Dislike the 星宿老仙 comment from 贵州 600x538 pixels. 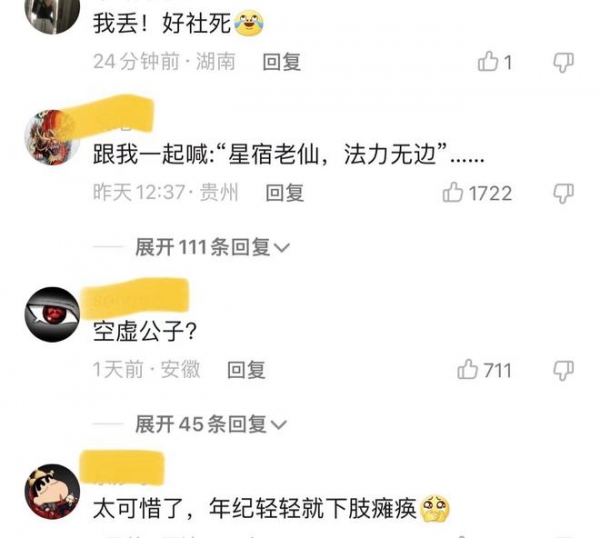[x=564, y=193]
